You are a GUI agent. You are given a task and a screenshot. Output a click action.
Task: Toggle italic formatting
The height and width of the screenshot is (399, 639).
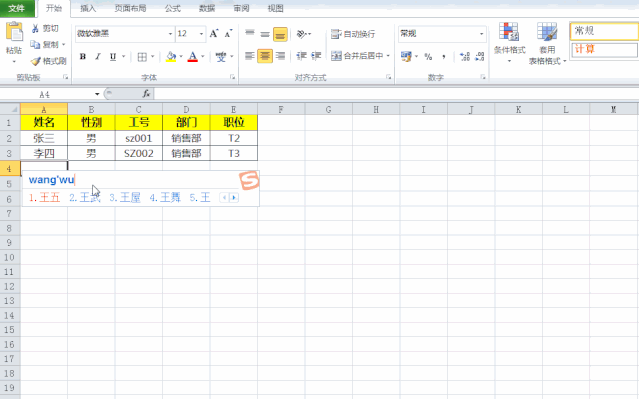[x=97, y=57]
